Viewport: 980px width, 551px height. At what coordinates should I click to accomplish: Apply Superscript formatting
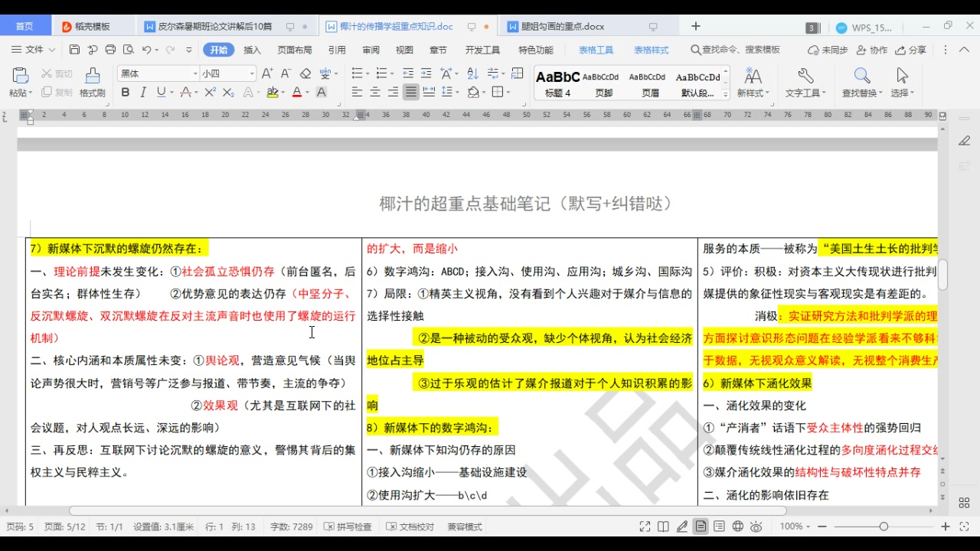[210, 93]
